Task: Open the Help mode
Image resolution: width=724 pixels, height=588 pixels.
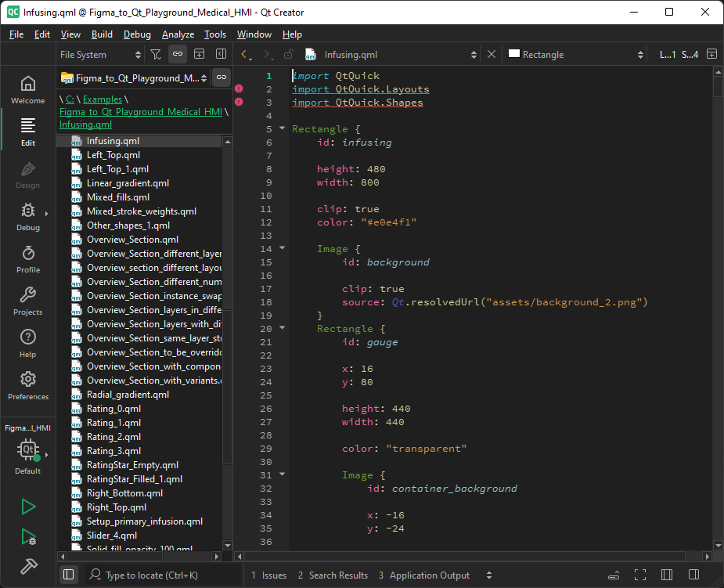Action: 27,345
